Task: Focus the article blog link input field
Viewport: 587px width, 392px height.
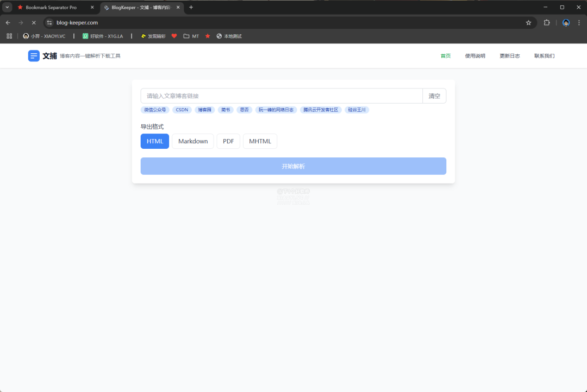Action: [x=282, y=96]
